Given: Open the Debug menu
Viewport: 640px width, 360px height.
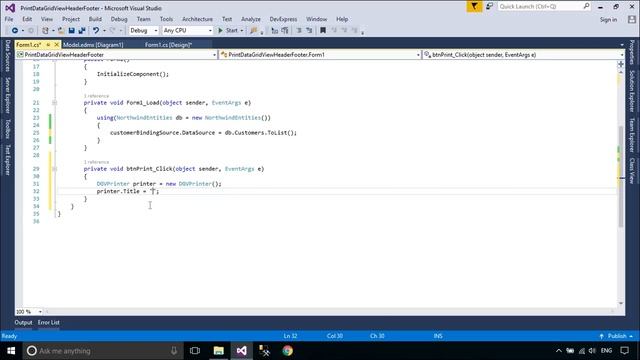Looking at the screenshot, I should (119, 19).
